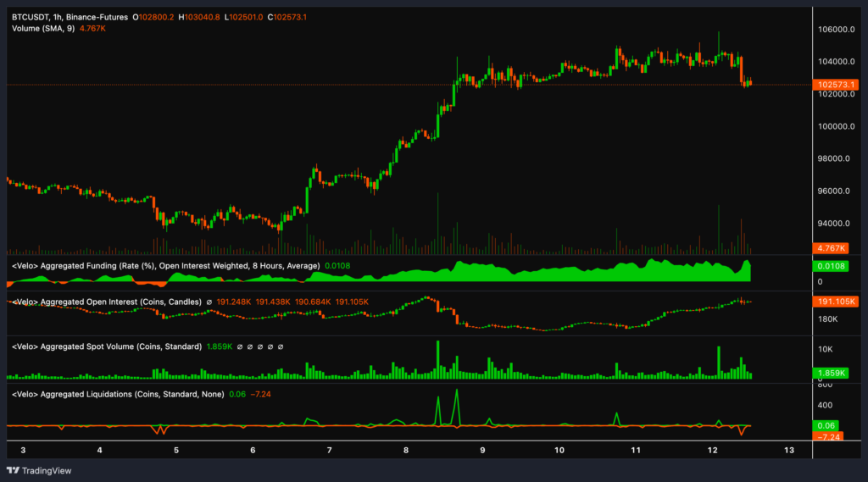Click date 3 on the time axis
The width and height of the screenshot is (868, 482).
click(x=23, y=450)
